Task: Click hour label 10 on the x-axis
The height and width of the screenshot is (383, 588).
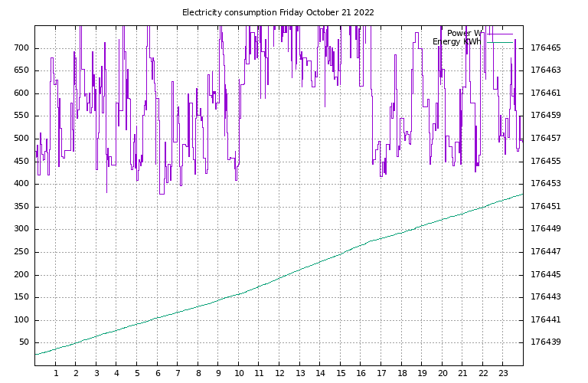Action: click(x=239, y=373)
